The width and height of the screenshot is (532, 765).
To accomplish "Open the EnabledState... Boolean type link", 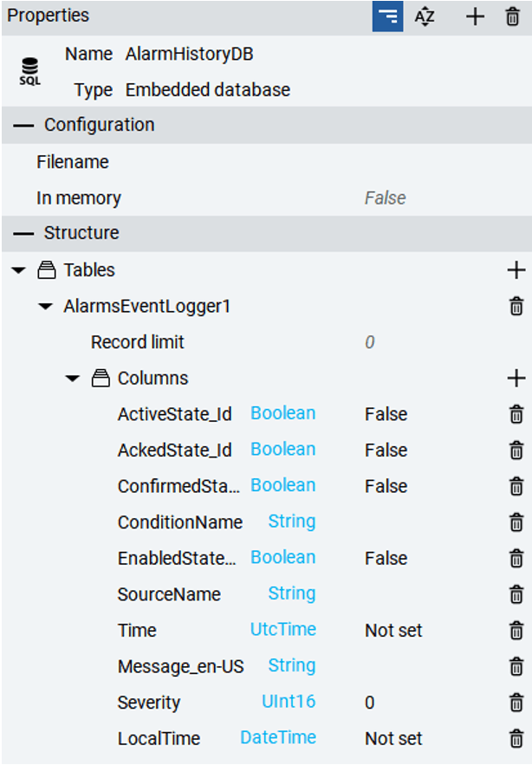I will pyautogui.click(x=283, y=558).
